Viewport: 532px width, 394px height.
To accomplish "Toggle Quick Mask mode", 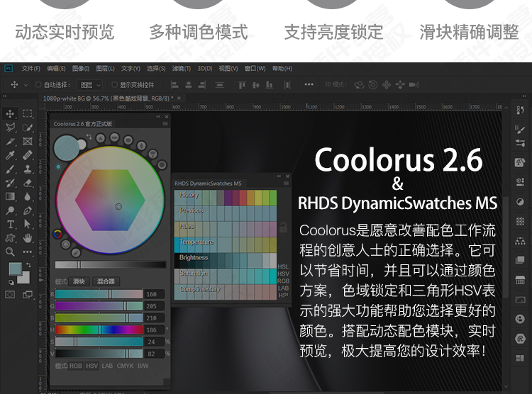I will [x=10, y=294].
